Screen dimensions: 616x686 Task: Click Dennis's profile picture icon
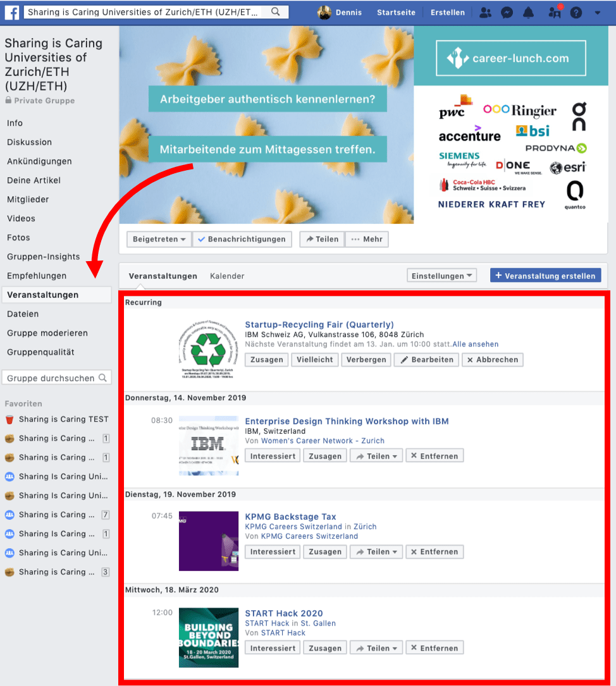tap(324, 12)
